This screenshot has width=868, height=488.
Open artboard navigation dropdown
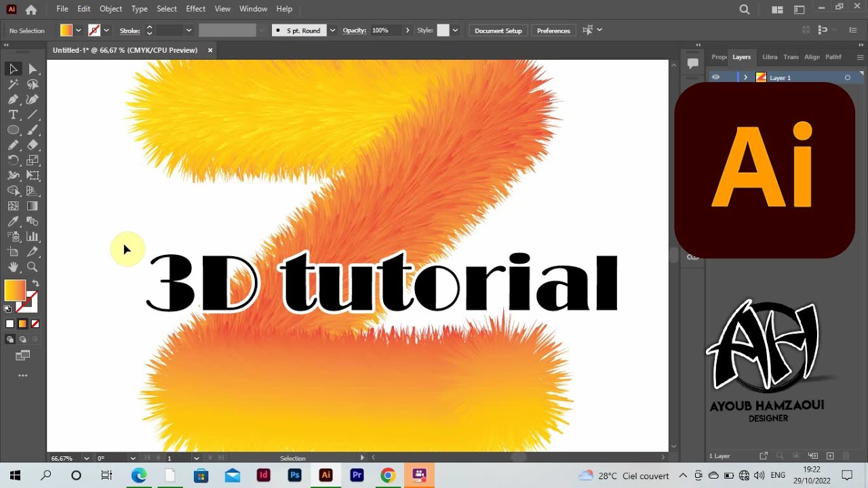(196, 458)
